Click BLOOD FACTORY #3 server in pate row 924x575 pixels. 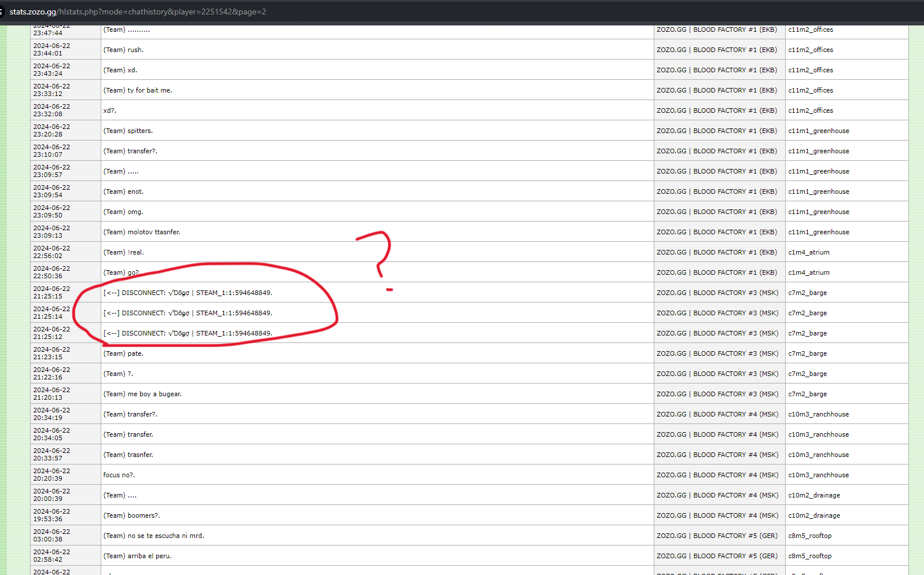pyautogui.click(x=717, y=353)
